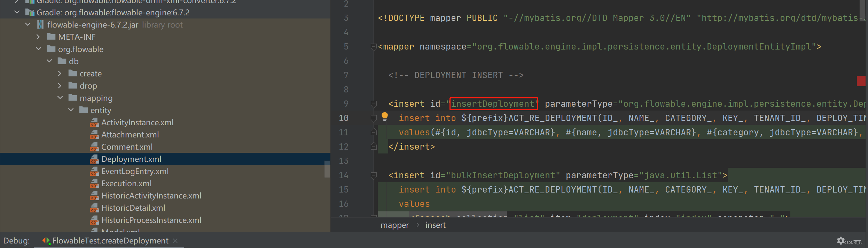The image size is (868, 248).
Task: Fold the code block at line 10
Action: (x=374, y=118)
